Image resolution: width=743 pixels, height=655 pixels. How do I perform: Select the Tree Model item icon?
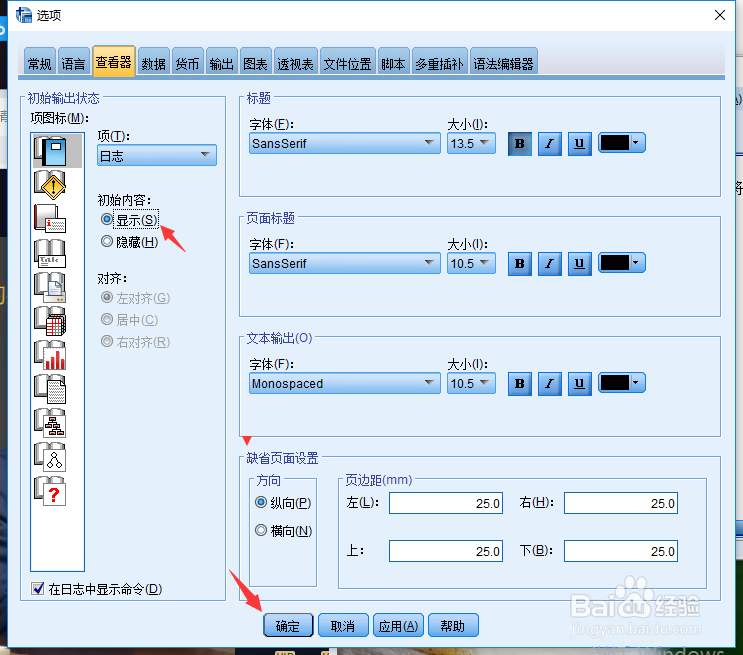point(51,424)
